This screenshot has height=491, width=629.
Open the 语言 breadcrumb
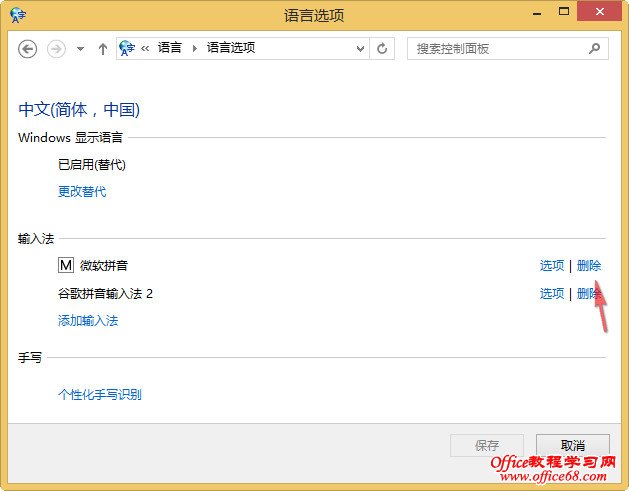click(170, 48)
